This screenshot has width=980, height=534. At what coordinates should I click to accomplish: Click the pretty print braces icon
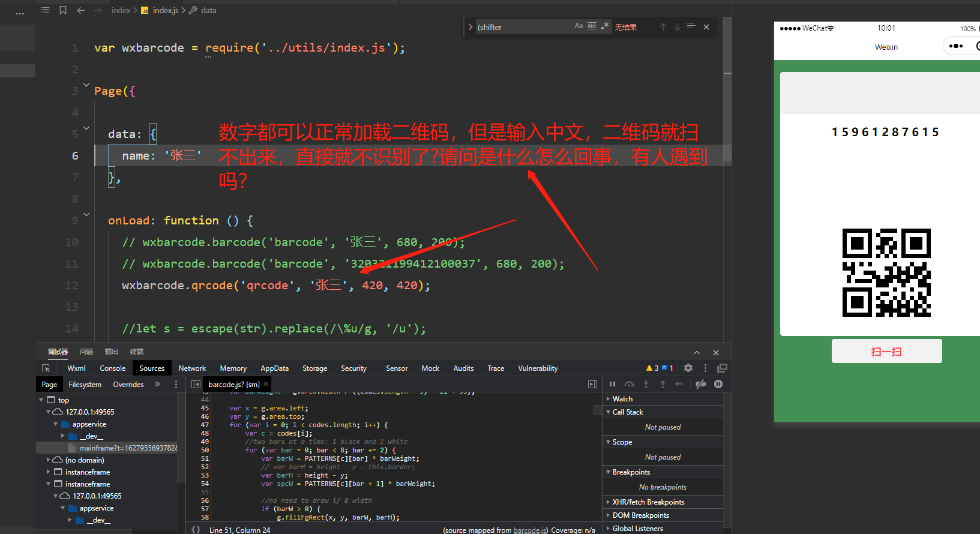(x=196, y=530)
